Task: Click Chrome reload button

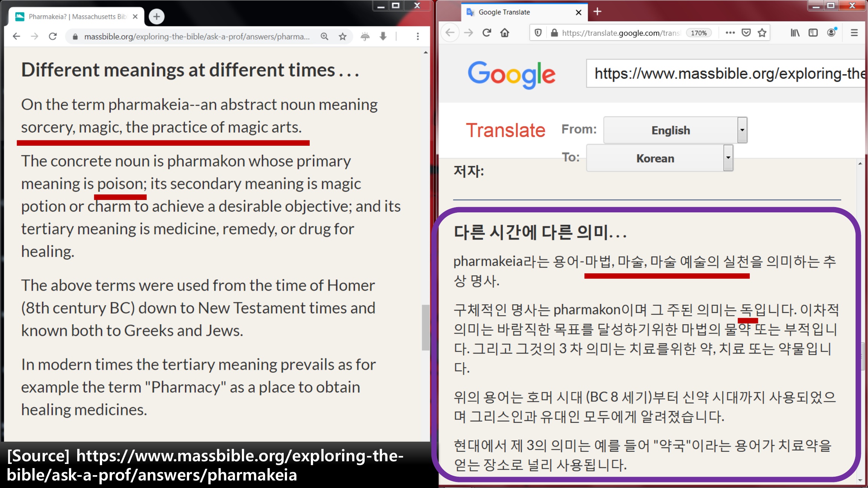Action: [53, 36]
